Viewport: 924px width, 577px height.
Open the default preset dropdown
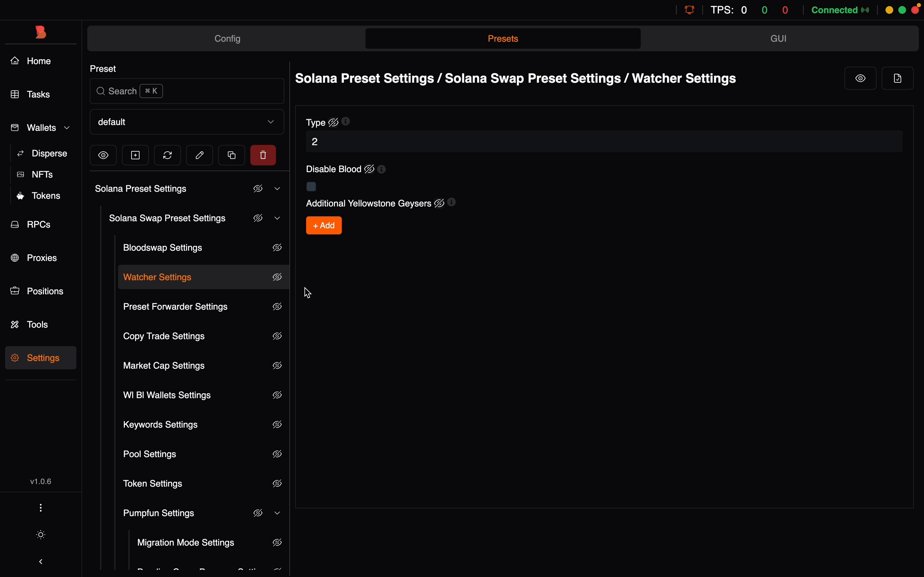tap(187, 122)
